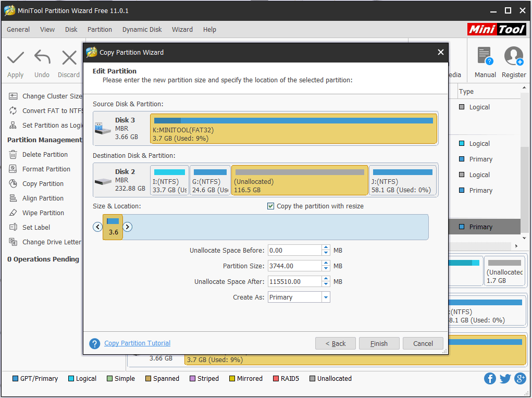The width and height of the screenshot is (532, 398).
Task: Click the Type column header
Action: (x=466, y=92)
